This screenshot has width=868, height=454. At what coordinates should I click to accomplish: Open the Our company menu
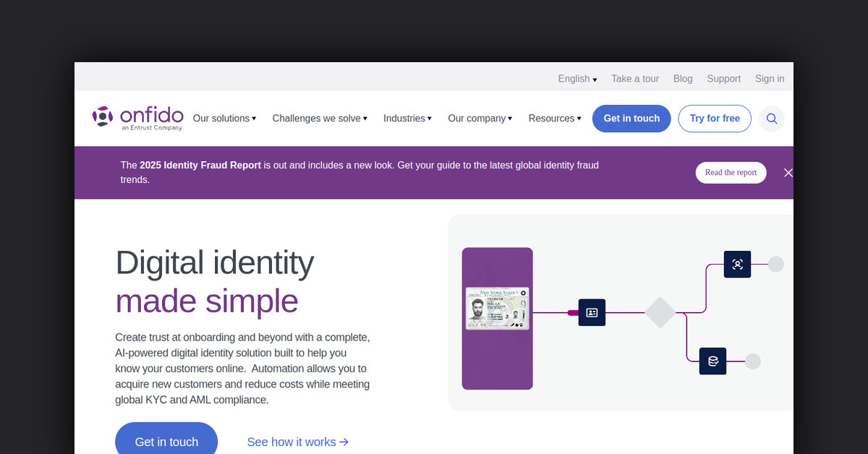point(480,119)
